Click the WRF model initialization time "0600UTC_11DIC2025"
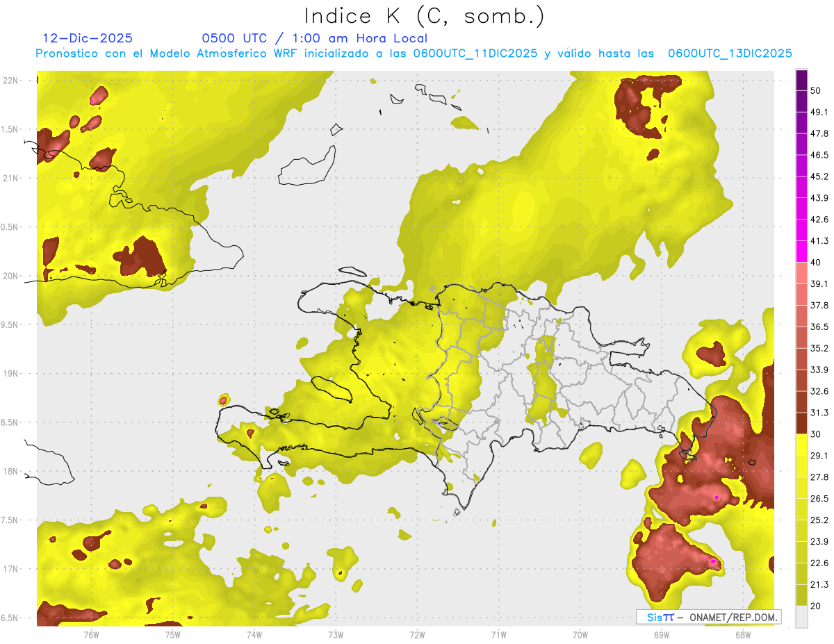The image size is (834, 644). coord(475,53)
